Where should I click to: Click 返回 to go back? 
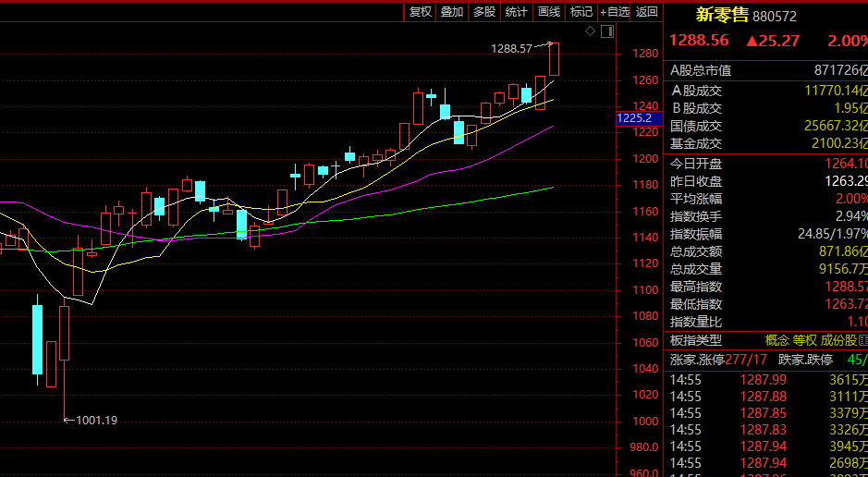click(x=647, y=12)
